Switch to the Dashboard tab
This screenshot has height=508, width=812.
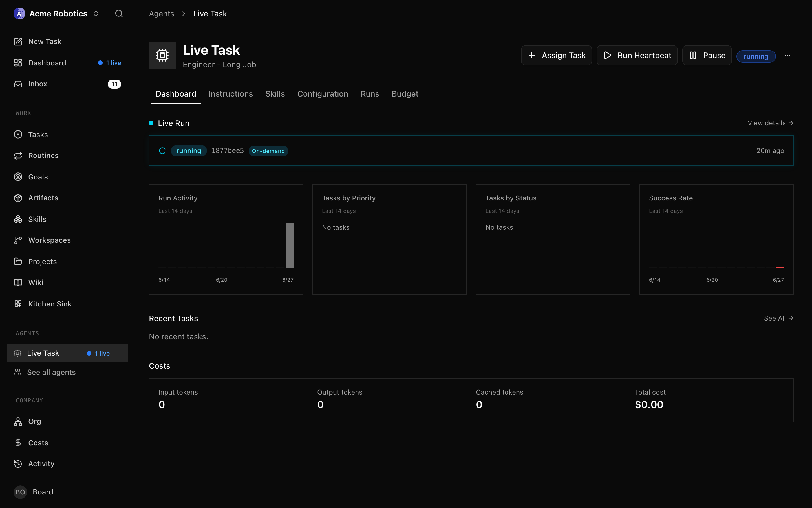coord(176,94)
